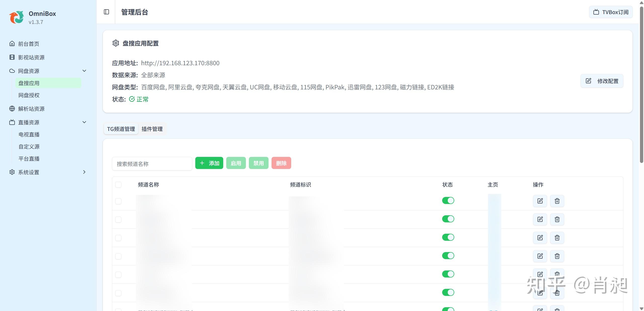Delete the first channel using the trash icon
The width and height of the screenshot is (644, 311).
[557, 201]
